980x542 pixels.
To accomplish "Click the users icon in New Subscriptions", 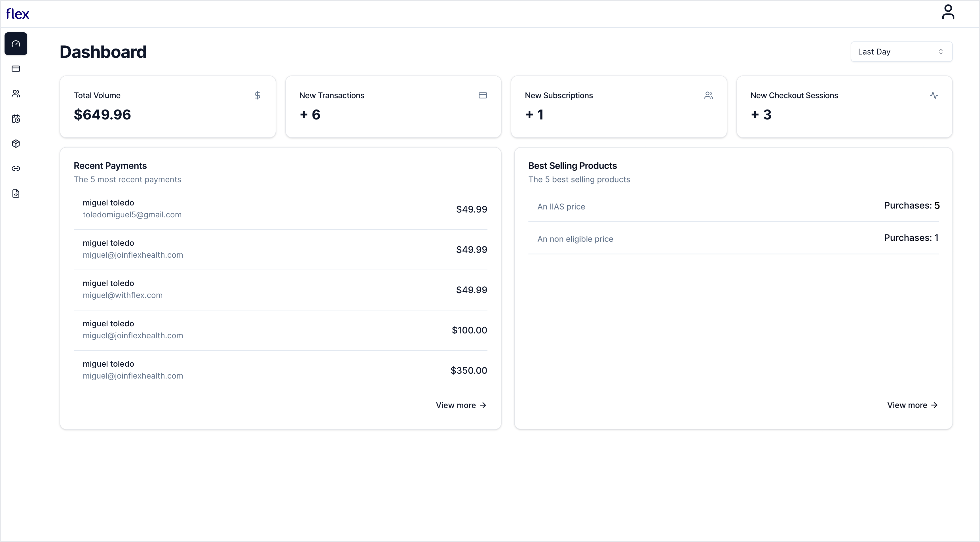I will [x=708, y=95].
